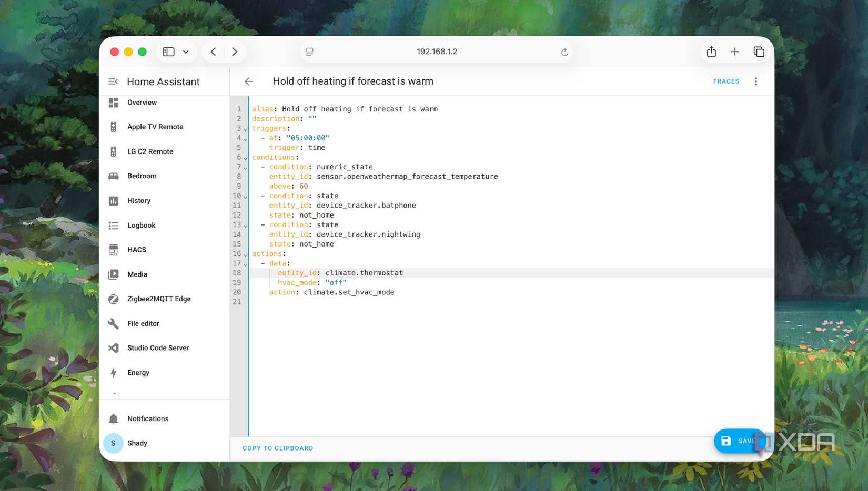The height and width of the screenshot is (491, 868).
Task: Open the browser sidebar dropdown chevron
Action: point(186,52)
